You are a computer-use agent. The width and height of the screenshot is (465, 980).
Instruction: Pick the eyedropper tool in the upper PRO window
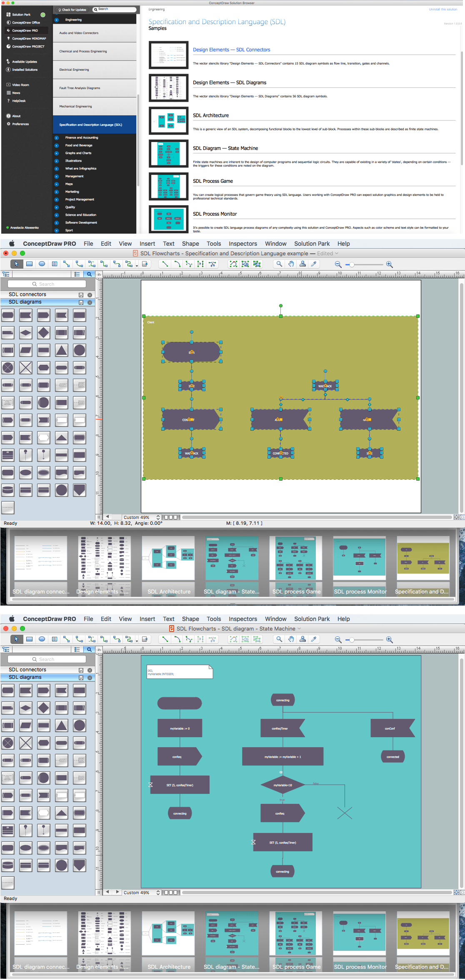314,264
